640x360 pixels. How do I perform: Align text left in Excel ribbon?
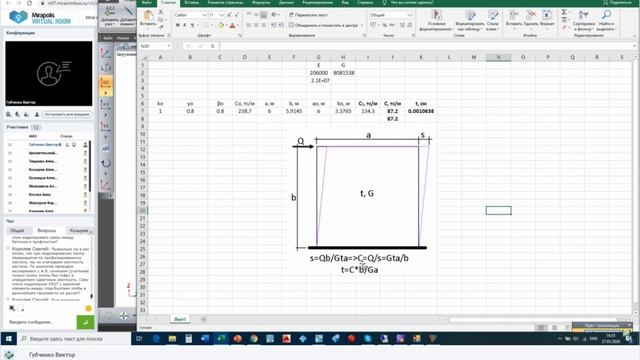(x=249, y=25)
